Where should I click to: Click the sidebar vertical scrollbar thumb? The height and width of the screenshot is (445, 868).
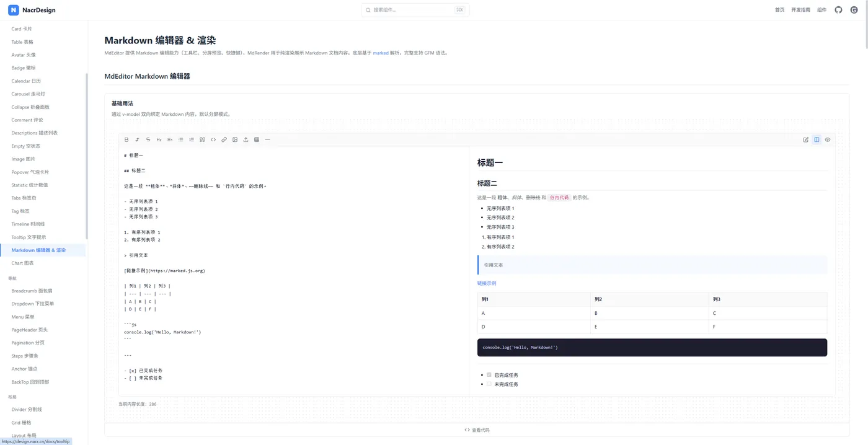click(x=87, y=156)
